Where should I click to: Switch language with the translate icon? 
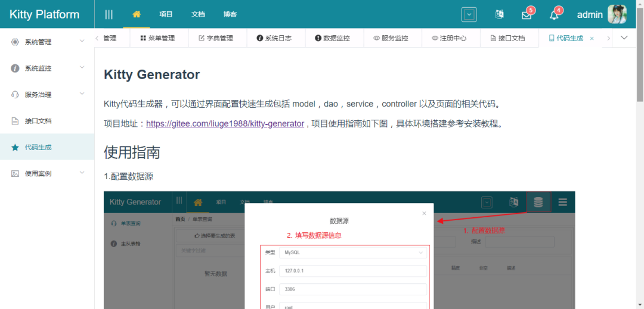499,15
